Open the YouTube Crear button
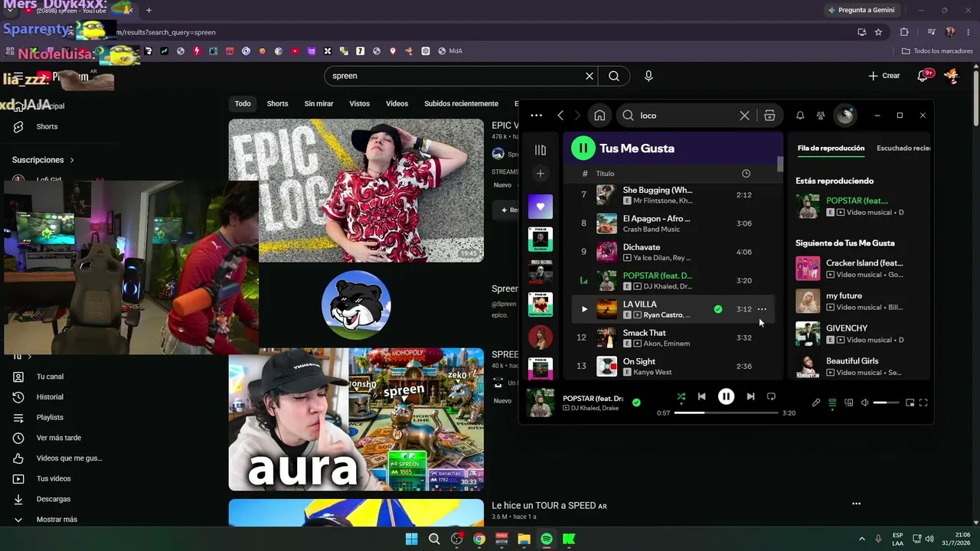This screenshot has height=551, width=980. coord(884,76)
